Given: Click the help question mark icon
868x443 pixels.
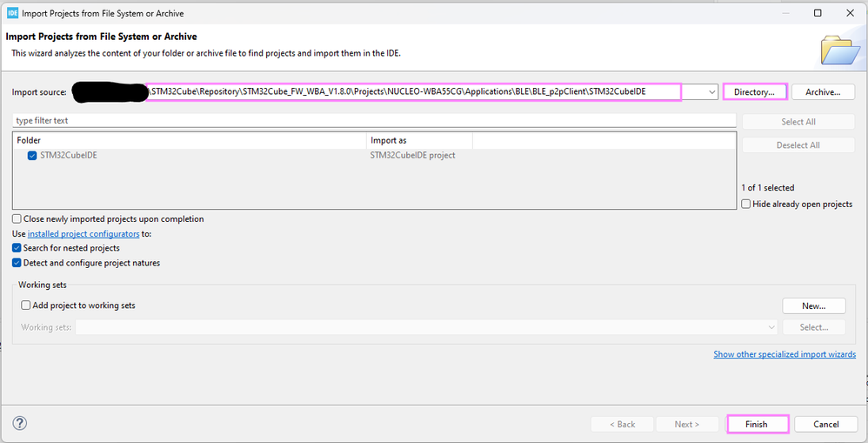Looking at the screenshot, I should [x=20, y=424].
